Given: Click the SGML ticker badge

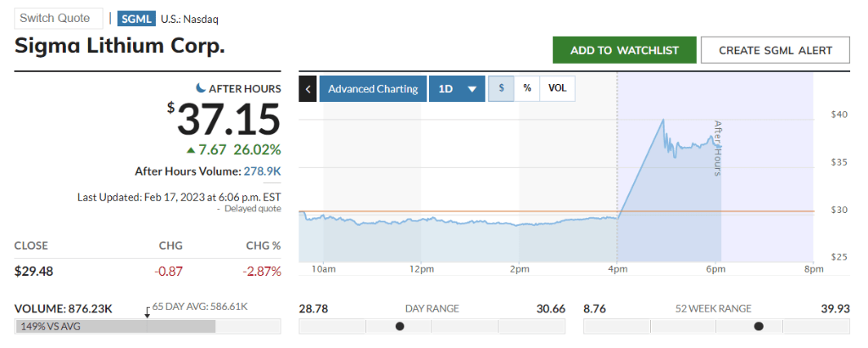Looking at the screenshot, I should (x=136, y=19).
